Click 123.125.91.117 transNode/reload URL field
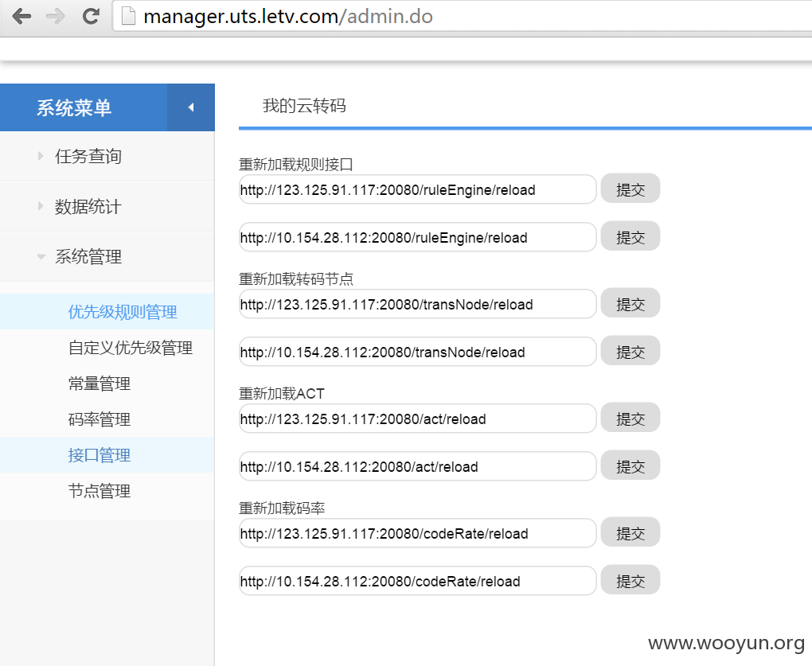The height and width of the screenshot is (666, 812). (417, 304)
